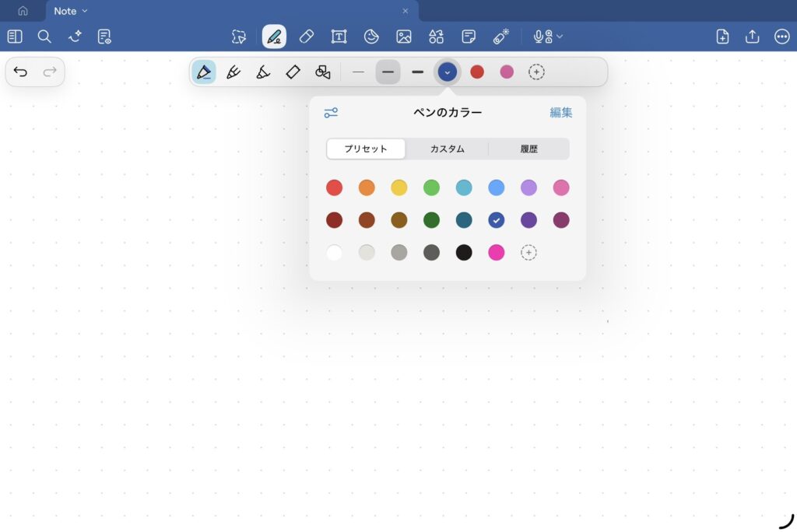Collapse the active blue pen color dropdown
The width and height of the screenshot is (797, 532).
coord(447,72)
